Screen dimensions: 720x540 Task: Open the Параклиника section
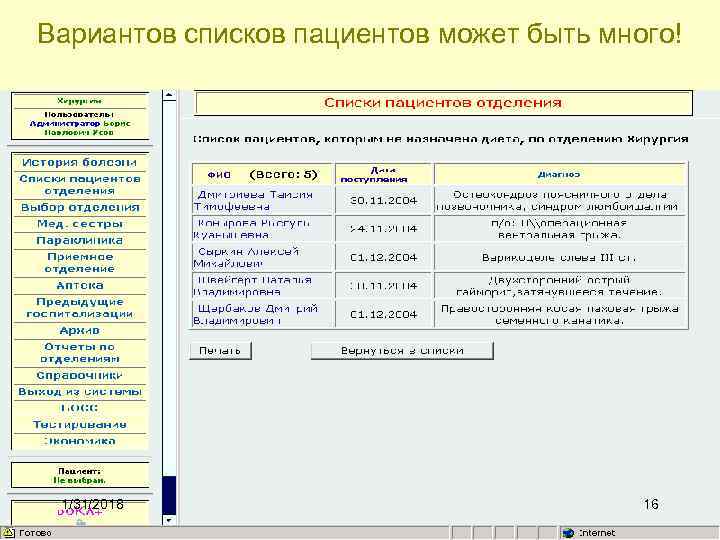pyautogui.click(x=79, y=241)
